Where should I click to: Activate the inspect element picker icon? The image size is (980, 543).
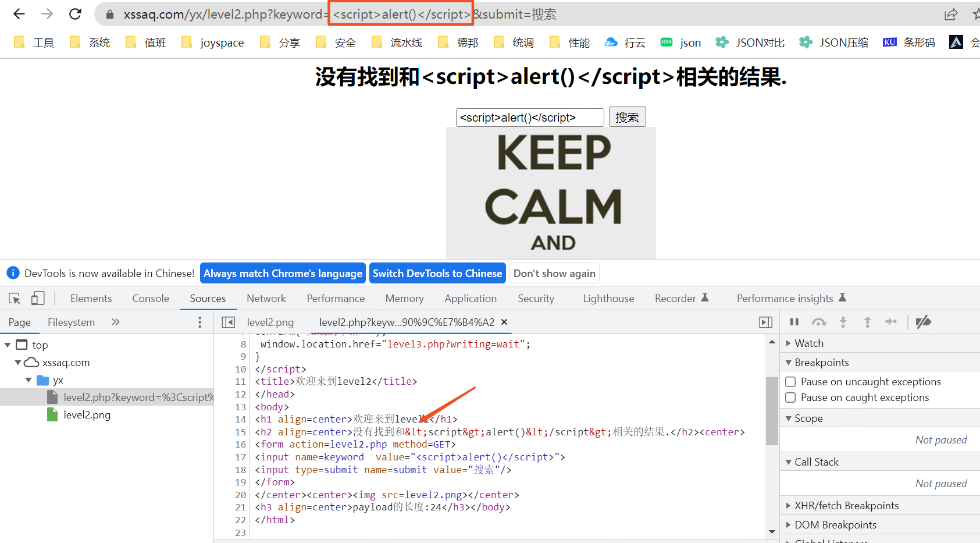15,299
